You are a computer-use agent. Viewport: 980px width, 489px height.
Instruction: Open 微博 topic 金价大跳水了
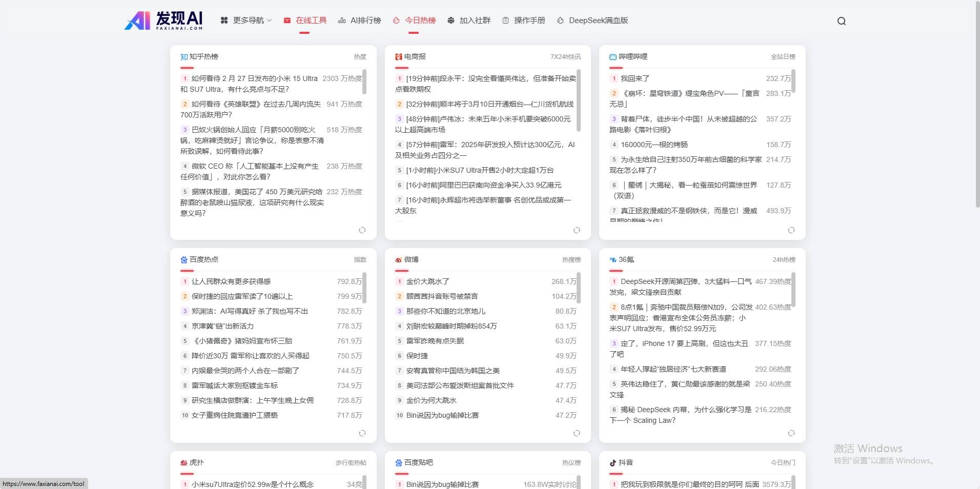(x=427, y=281)
